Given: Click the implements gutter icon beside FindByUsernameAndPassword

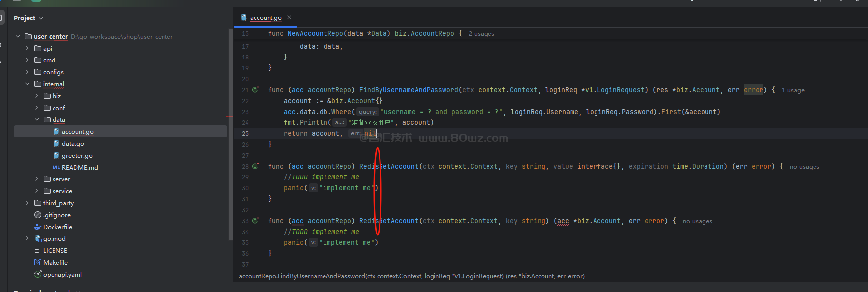Looking at the screenshot, I should [x=256, y=90].
